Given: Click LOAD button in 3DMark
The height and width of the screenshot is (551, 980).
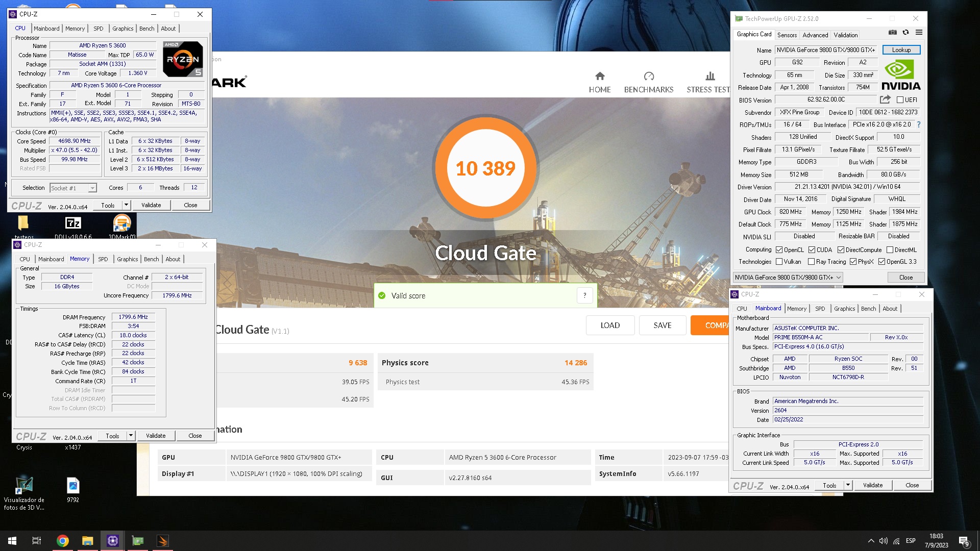Looking at the screenshot, I should (x=610, y=325).
